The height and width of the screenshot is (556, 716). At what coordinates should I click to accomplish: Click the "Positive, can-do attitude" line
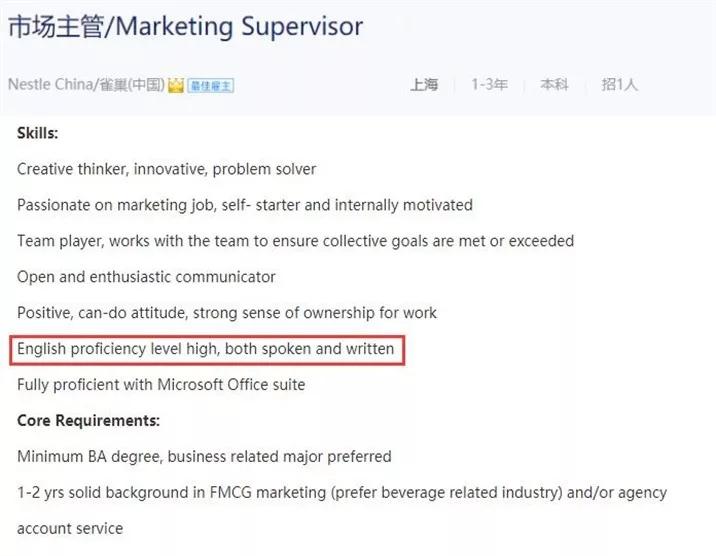pyautogui.click(x=227, y=313)
